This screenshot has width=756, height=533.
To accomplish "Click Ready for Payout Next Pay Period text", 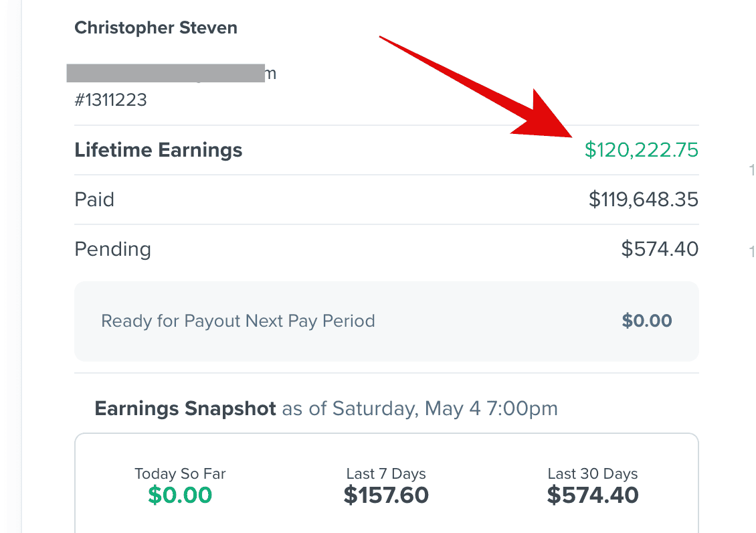I will pos(238,321).
